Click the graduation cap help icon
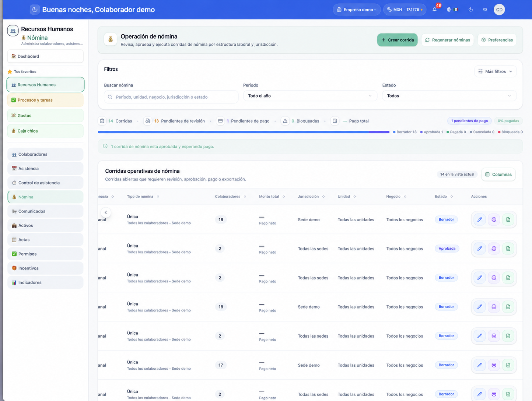 tap(485, 10)
